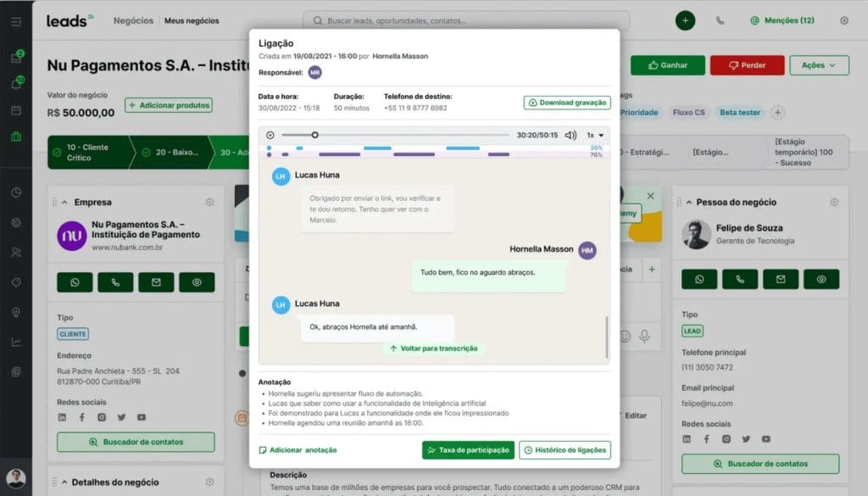Click eye button in Pessoa do negócio panel
Viewport: 868px width, 496px height.
coord(821,280)
